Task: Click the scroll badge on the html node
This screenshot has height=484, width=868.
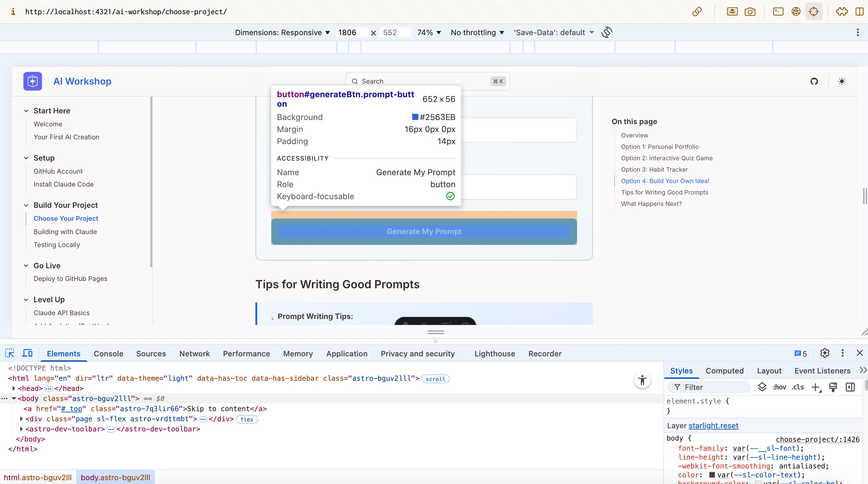Action: 435,379
